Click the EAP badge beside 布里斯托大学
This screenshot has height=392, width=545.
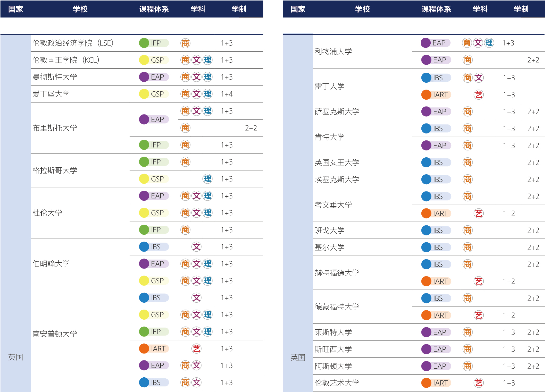click(154, 119)
